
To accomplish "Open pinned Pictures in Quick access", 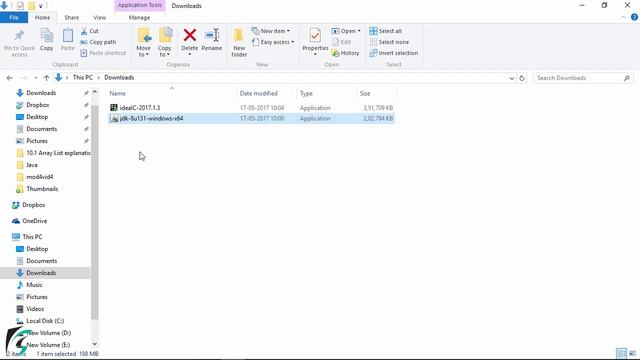I will [37, 141].
